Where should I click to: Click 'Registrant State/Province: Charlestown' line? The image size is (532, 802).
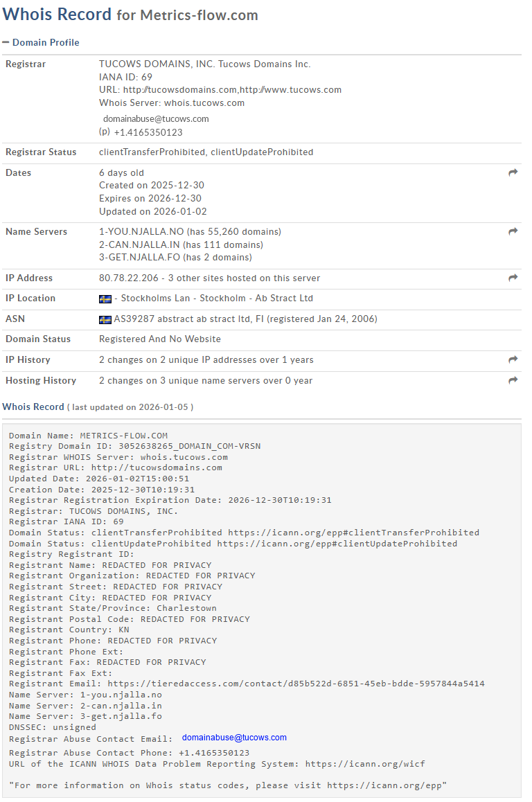(x=112, y=608)
